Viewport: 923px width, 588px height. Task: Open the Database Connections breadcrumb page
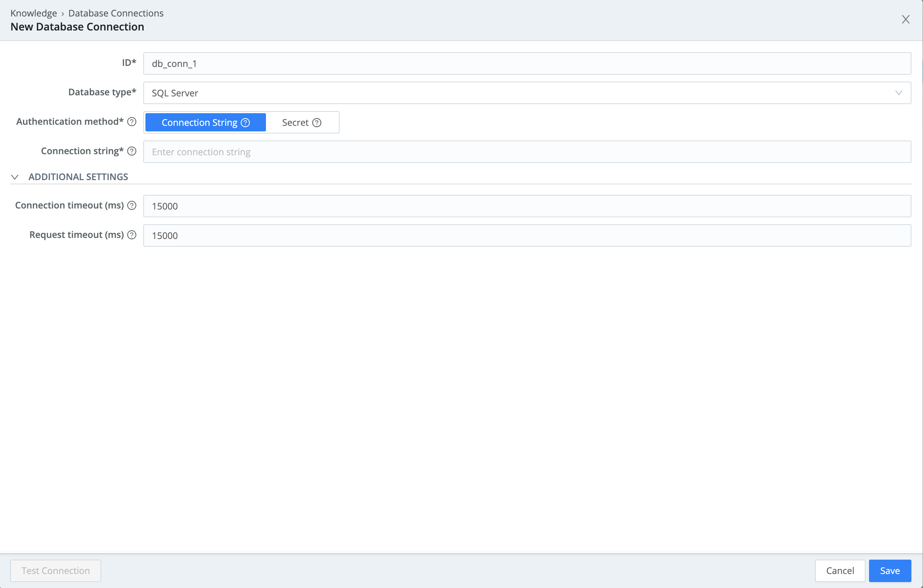pyautogui.click(x=116, y=13)
